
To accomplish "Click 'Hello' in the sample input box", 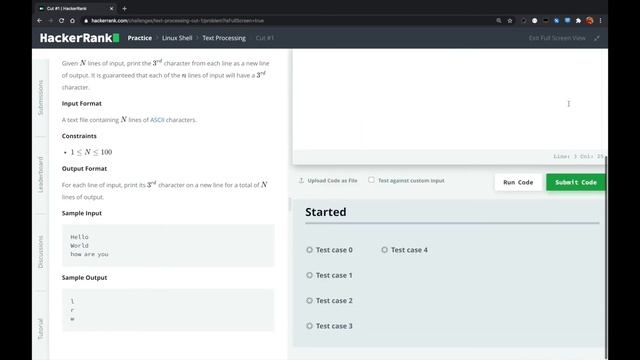I will [79, 237].
